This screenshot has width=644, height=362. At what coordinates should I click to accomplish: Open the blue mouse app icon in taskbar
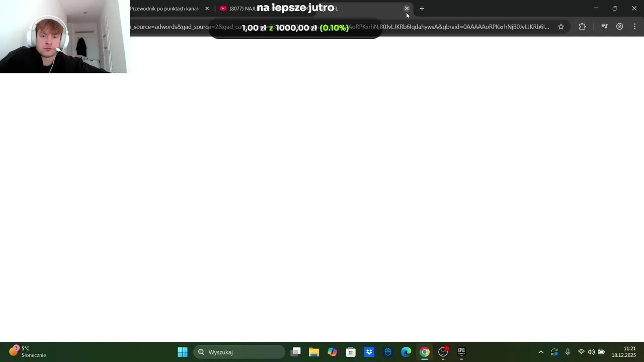[x=387, y=352]
